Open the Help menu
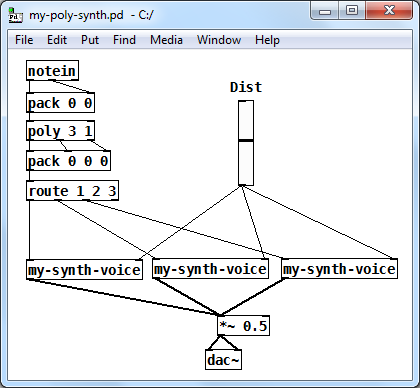The image size is (420, 388). coord(267,40)
